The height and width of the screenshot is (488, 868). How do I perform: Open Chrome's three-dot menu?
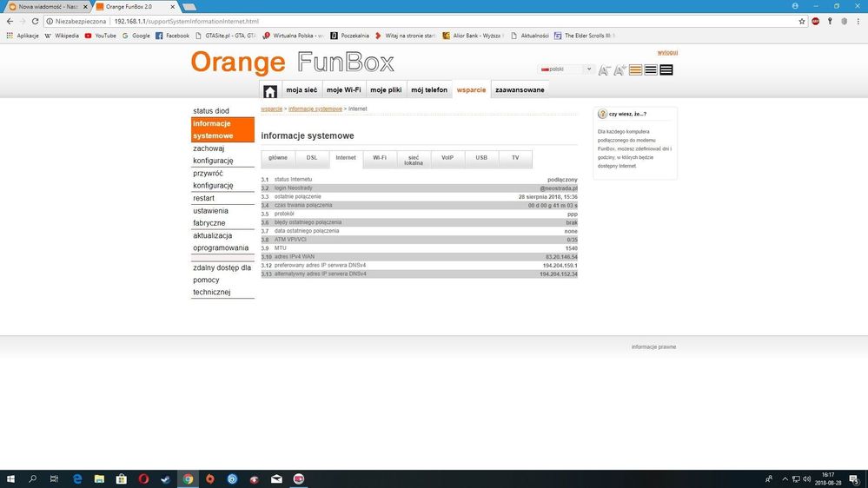(x=858, y=21)
